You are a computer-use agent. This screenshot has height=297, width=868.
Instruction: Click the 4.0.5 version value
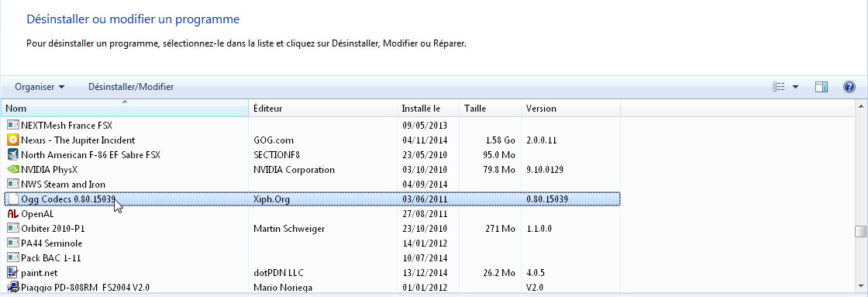click(x=536, y=273)
